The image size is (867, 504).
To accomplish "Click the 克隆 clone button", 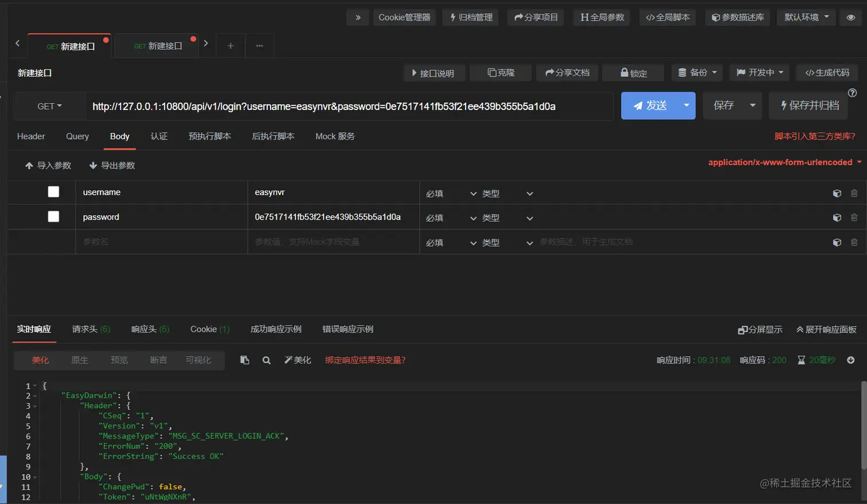I will pyautogui.click(x=501, y=73).
